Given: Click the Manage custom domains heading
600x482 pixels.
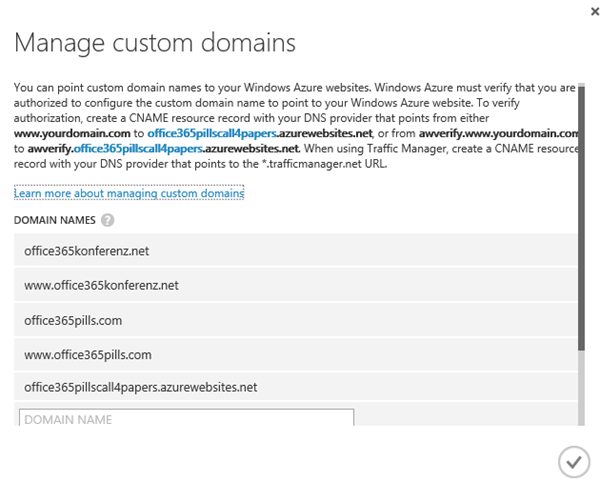Looking at the screenshot, I should pyautogui.click(x=154, y=43).
